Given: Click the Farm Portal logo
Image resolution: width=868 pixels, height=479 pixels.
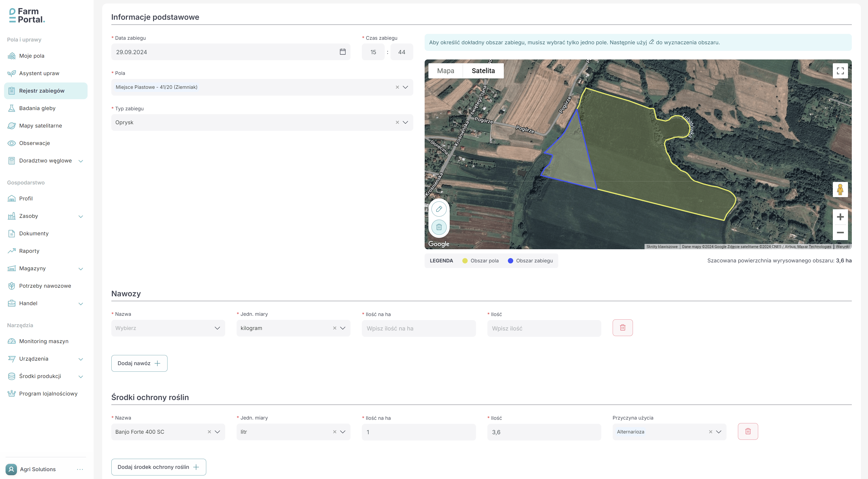Looking at the screenshot, I should click(x=27, y=15).
